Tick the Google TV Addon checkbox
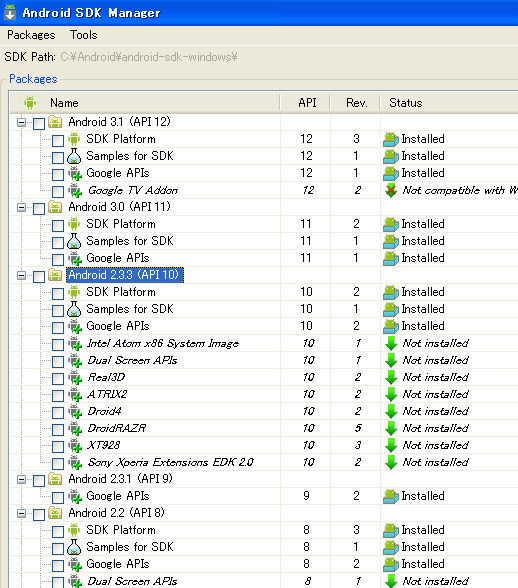The height and width of the screenshot is (588, 518). tap(58, 192)
